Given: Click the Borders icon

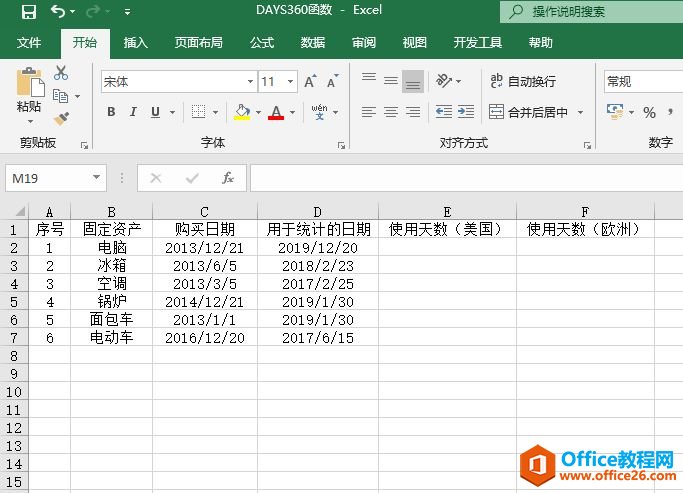Looking at the screenshot, I should (x=199, y=112).
